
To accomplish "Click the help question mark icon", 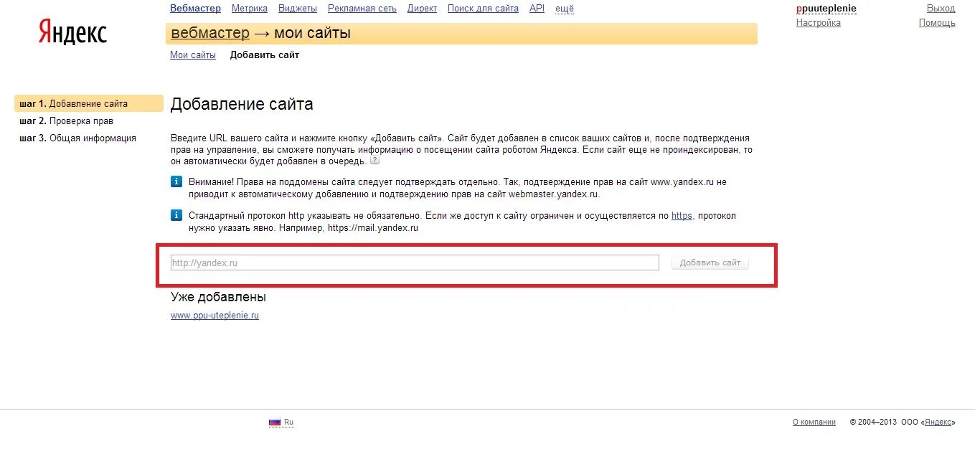I will click(374, 161).
